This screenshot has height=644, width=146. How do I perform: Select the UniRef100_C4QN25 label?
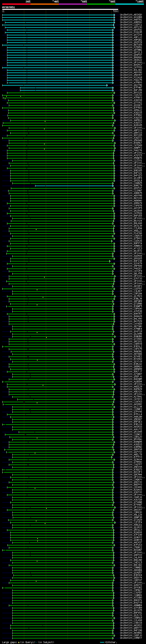point(131,183)
